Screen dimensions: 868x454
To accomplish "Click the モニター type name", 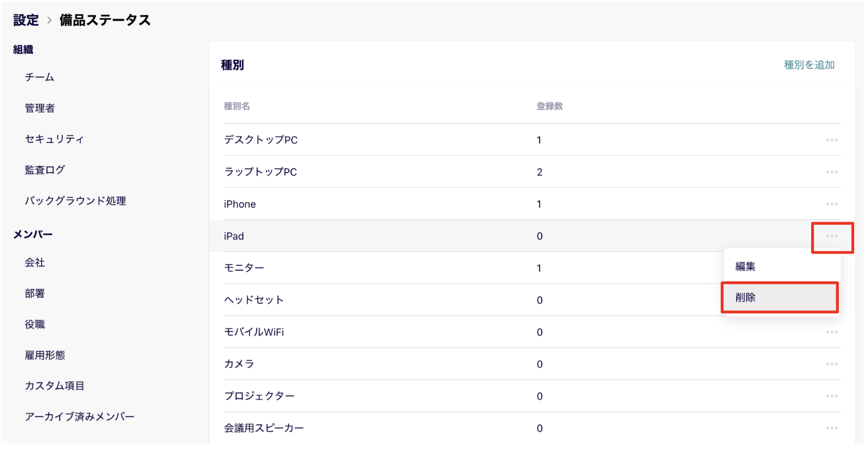I will (x=244, y=268).
